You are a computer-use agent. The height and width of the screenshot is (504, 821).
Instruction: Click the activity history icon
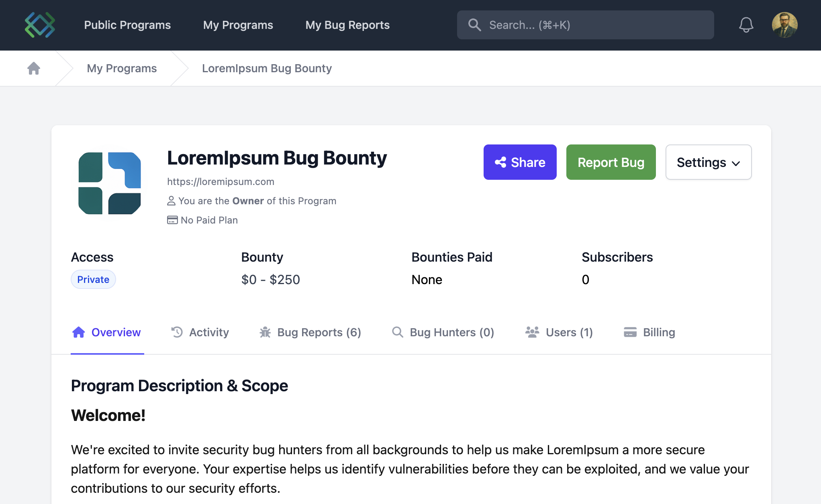coord(177,332)
